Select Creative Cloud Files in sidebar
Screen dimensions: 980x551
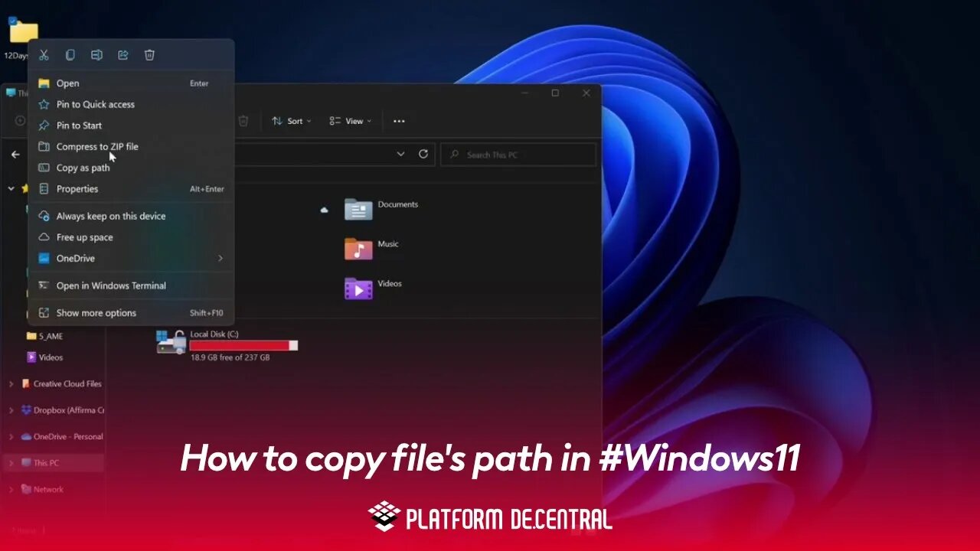pyautogui.click(x=61, y=384)
